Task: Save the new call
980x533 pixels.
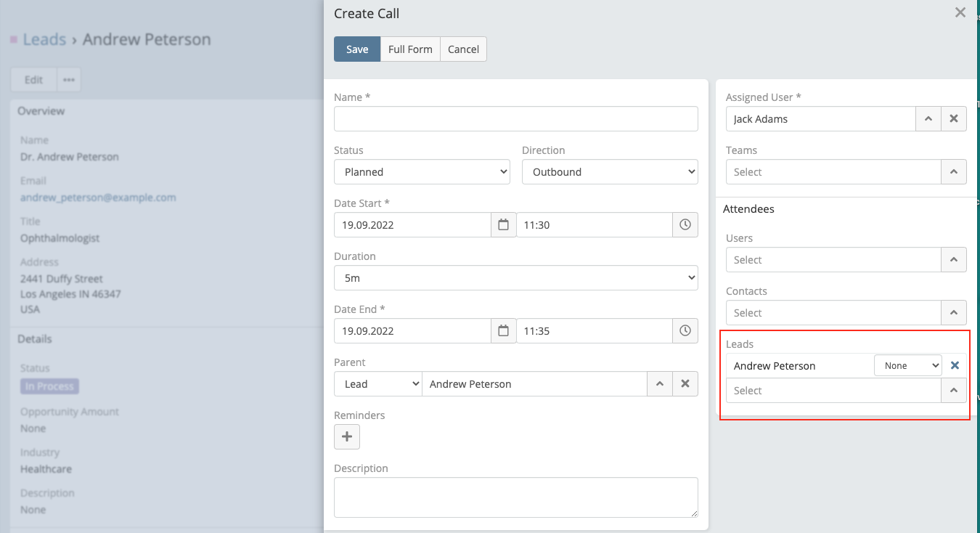Action: pos(357,49)
